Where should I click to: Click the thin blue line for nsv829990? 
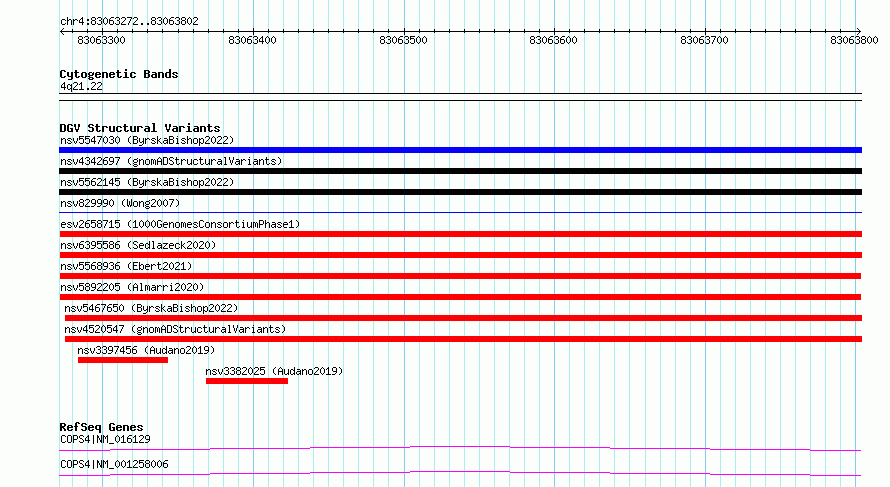(x=460, y=213)
